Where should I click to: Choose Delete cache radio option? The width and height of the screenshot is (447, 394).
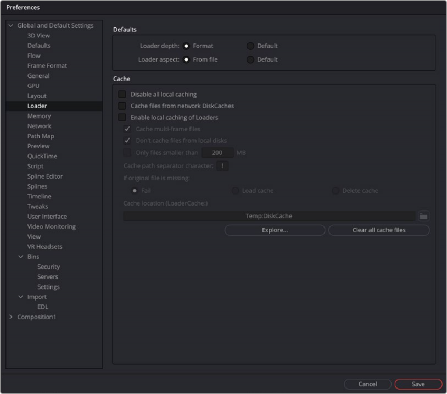(335, 191)
